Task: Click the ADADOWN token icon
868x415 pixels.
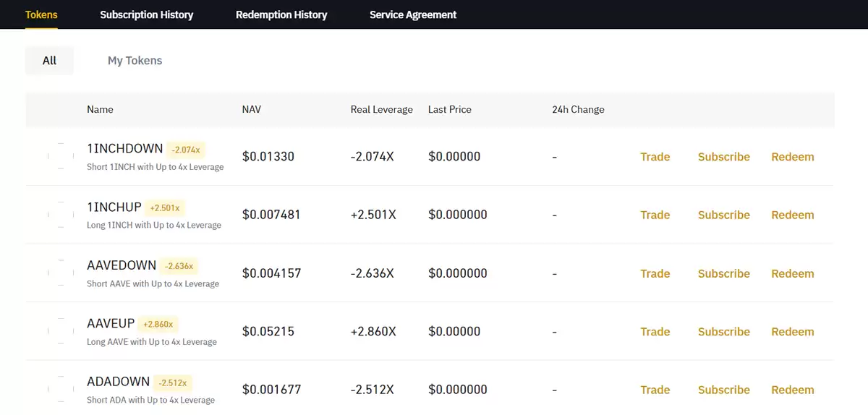Action: [x=61, y=390]
